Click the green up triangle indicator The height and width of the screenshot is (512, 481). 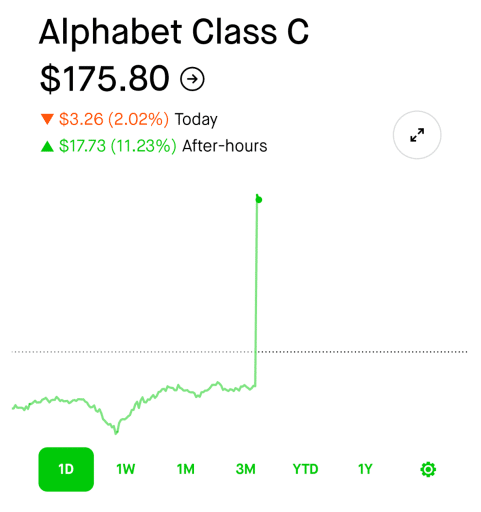pyautogui.click(x=47, y=146)
